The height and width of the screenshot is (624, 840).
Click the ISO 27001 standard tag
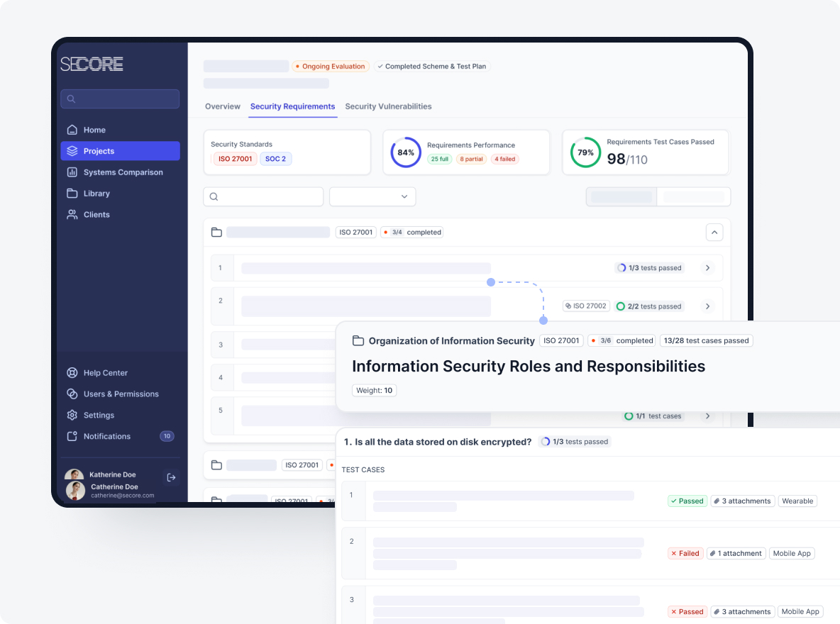235,159
